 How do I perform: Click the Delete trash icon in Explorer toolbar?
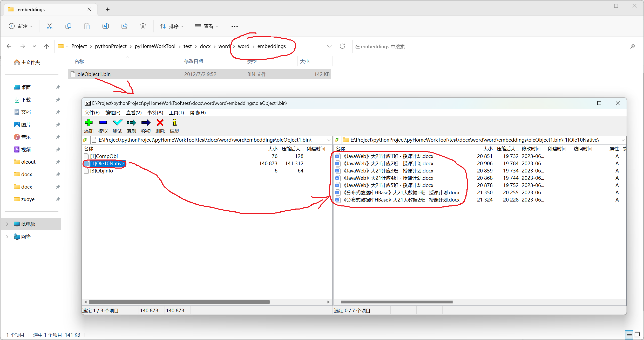pyautogui.click(x=143, y=26)
